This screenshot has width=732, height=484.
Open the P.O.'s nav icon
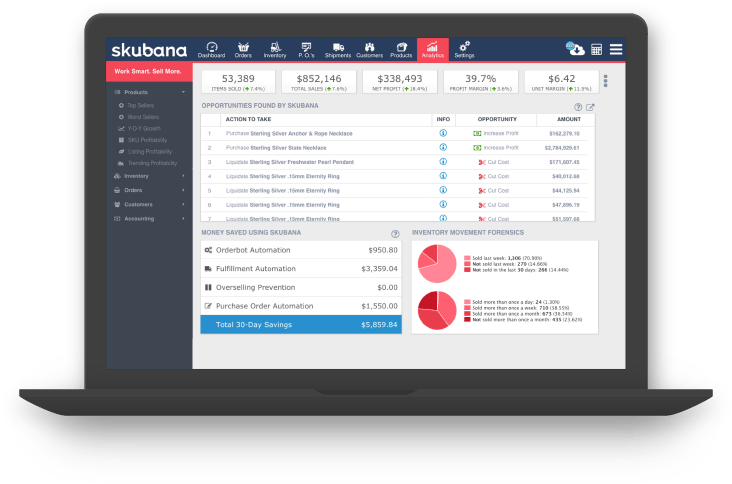point(306,49)
